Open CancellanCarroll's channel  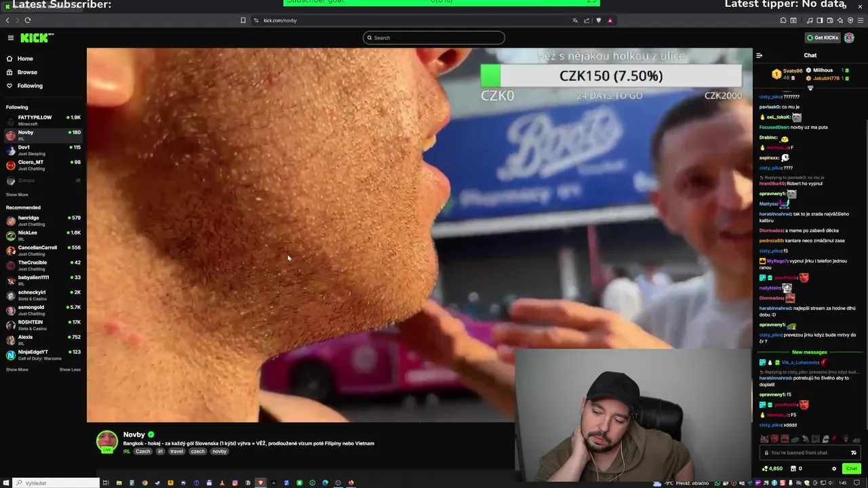43,250
